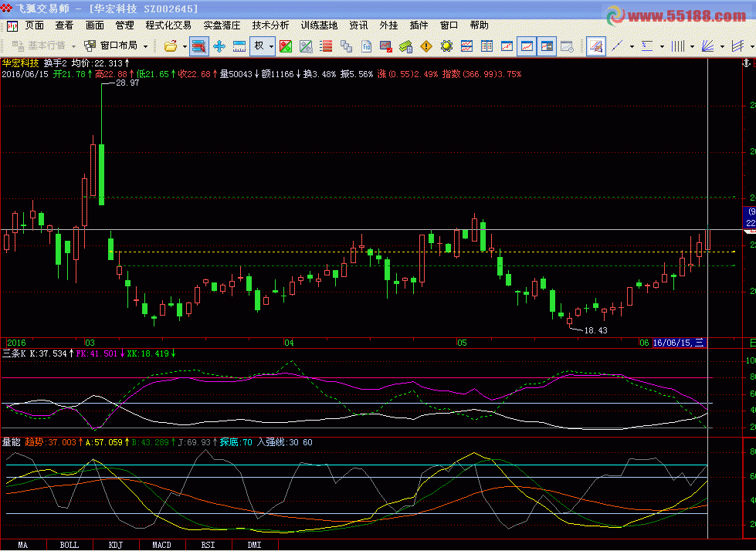Click the 28.97 high price marker

(127, 83)
